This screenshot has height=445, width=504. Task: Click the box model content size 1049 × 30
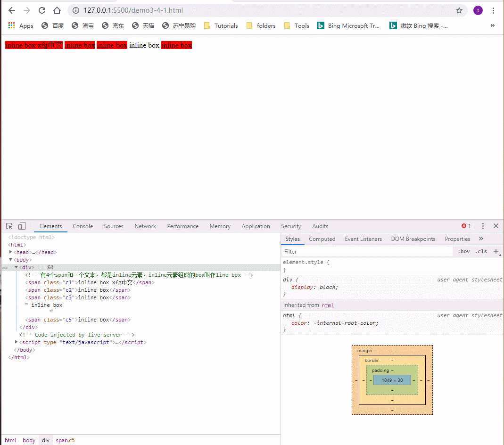coord(392,380)
